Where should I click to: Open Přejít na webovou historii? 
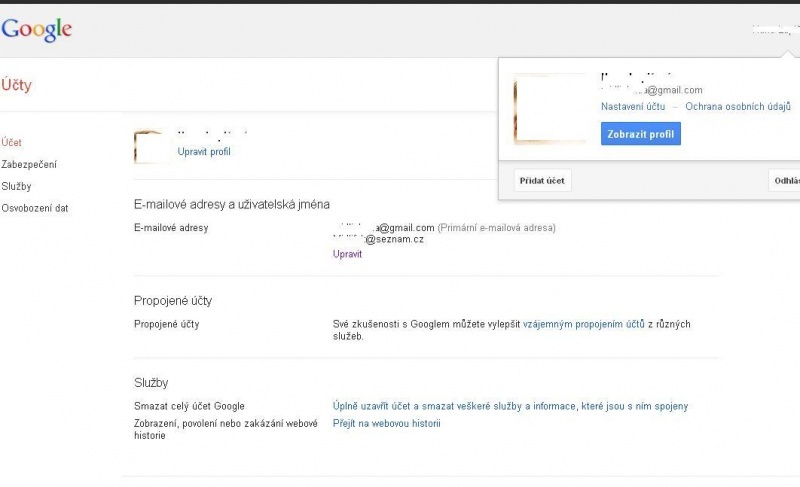pos(386,423)
